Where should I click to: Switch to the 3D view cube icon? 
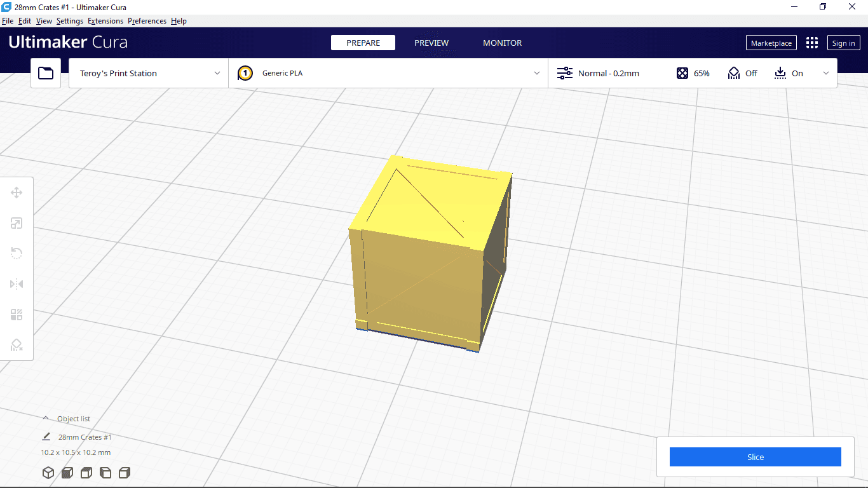[x=48, y=473]
